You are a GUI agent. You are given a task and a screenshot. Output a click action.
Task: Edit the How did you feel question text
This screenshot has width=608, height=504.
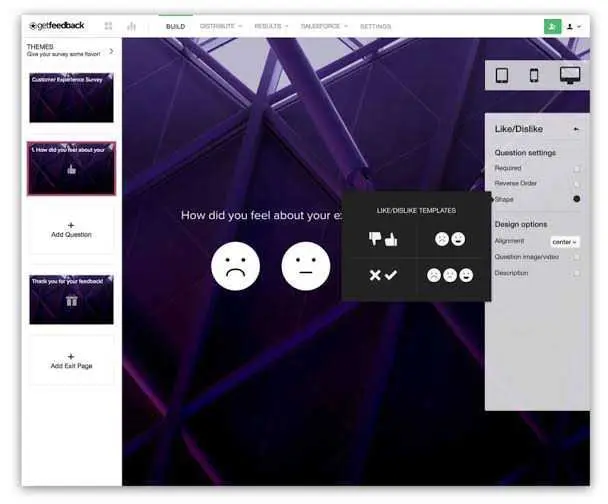click(x=261, y=216)
